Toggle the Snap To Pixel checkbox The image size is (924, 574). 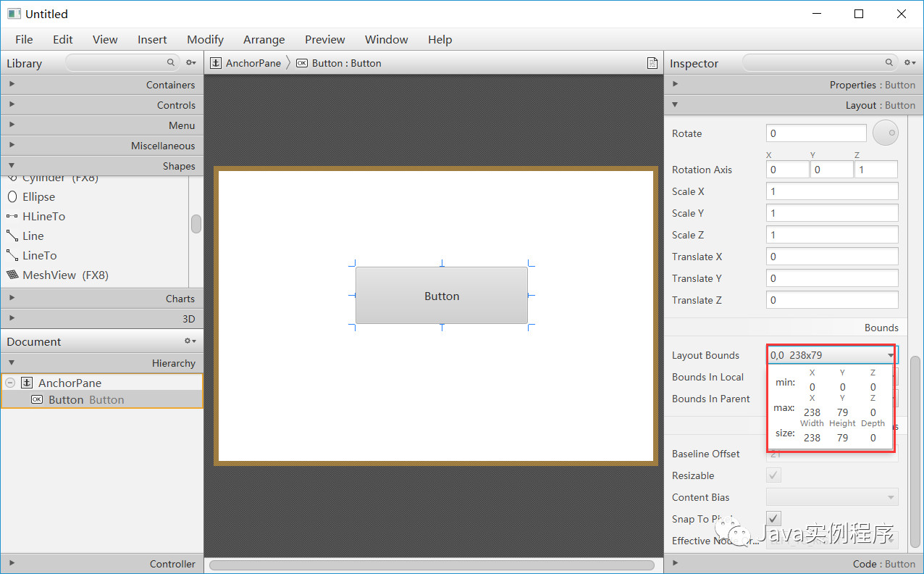pyautogui.click(x=773, y=518)
